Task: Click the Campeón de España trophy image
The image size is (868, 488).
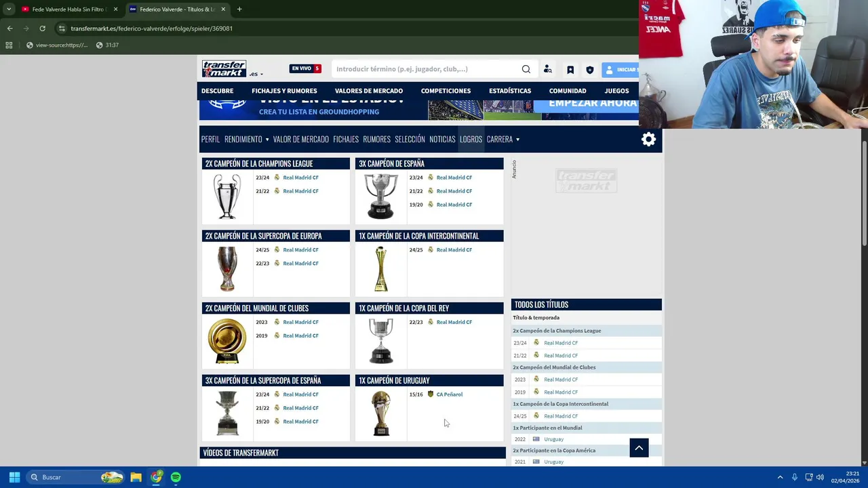Action: pyautogui.click(x=380, y=197)
